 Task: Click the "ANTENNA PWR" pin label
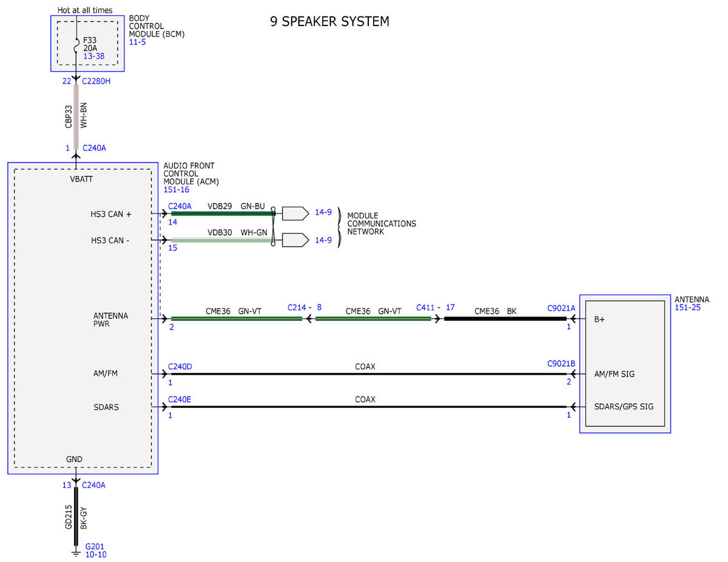click(x=110, y=320)
